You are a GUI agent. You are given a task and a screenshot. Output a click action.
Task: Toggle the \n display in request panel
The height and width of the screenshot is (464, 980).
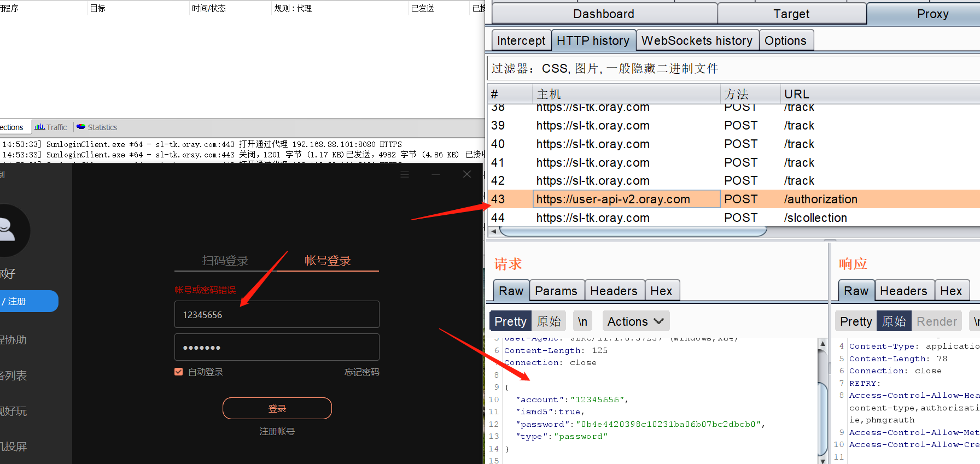point(583,321)
